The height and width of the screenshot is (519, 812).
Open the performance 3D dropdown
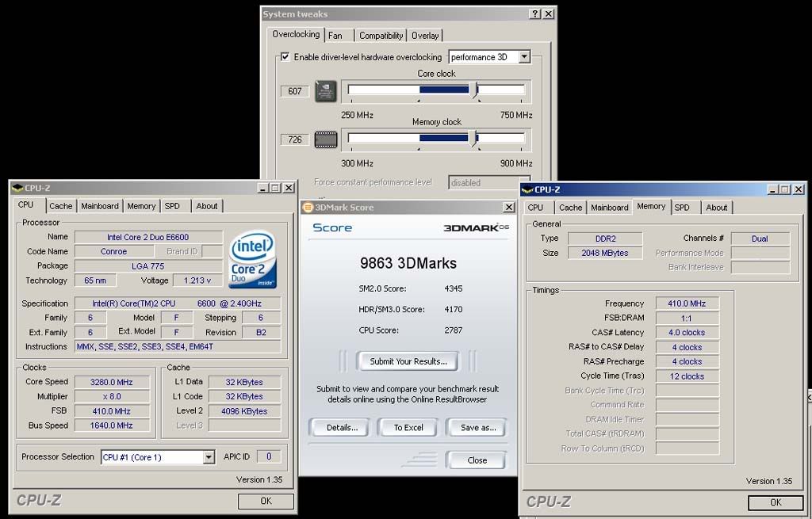525,57
